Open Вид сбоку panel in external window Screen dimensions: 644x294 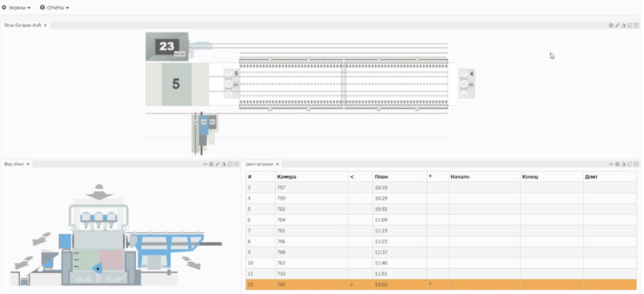coord(236,164)
